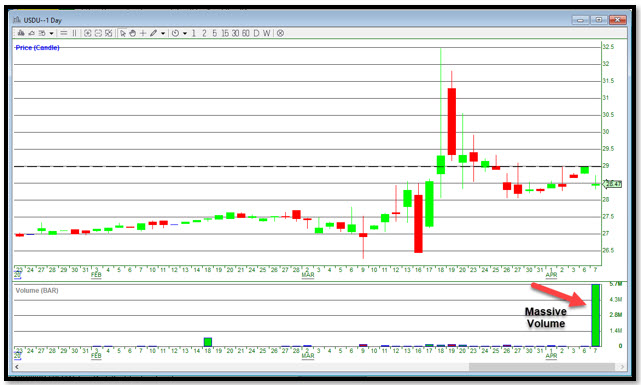
Task: Click the green volume bar on Feb 18
Action: click(x=208, y=342)
